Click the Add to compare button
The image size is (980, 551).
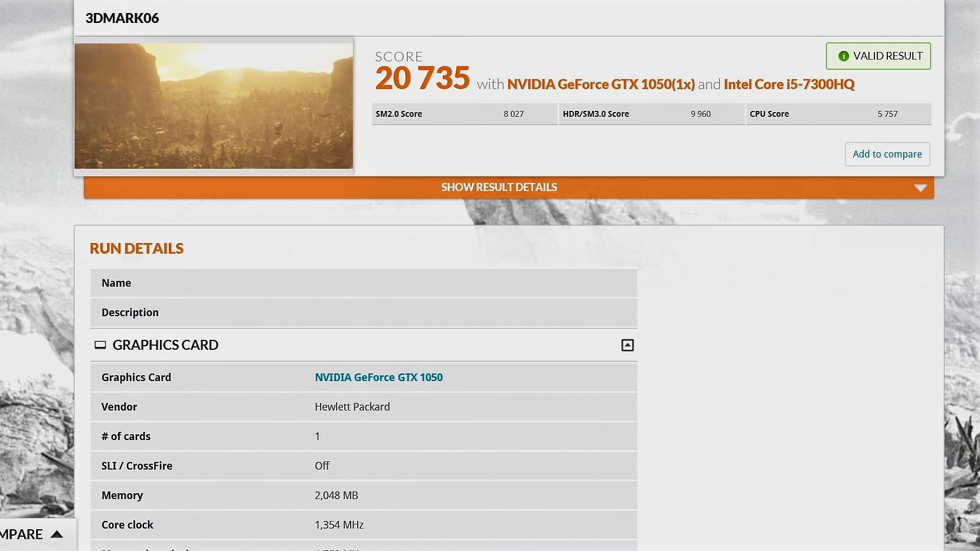pos(887,154)
